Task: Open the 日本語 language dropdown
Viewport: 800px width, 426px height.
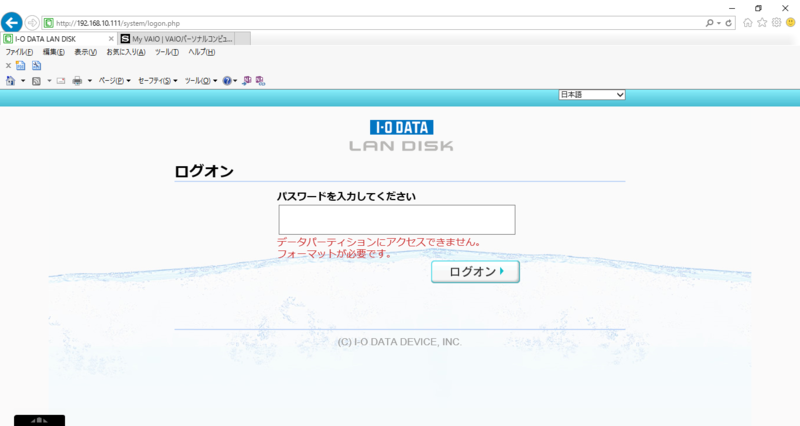Action: coord(592,94)
